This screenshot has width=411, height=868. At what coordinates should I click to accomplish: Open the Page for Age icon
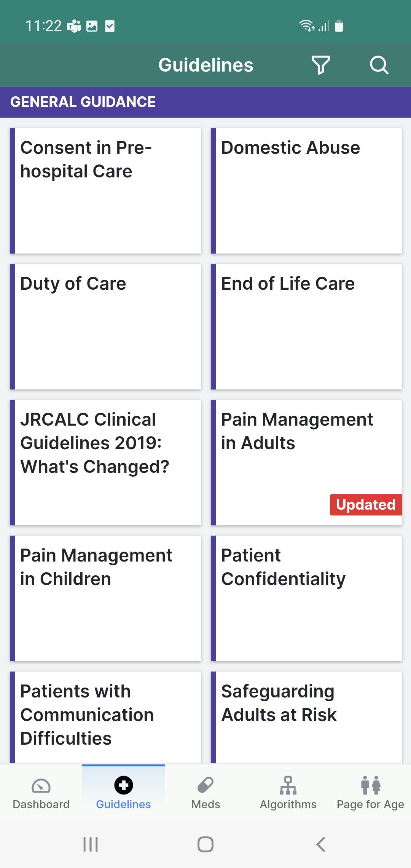[371, 785]
